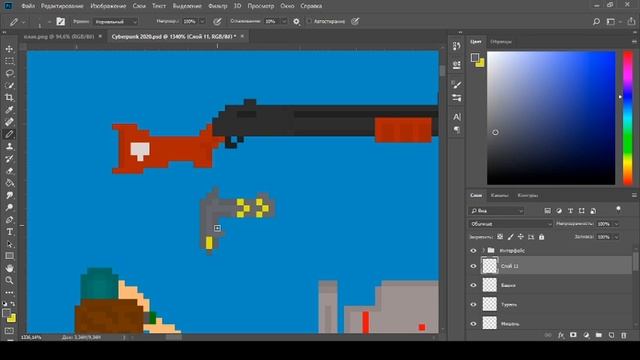Select the Path Selection tool
This screenshot has width=640, height=360.
point(9,244)
